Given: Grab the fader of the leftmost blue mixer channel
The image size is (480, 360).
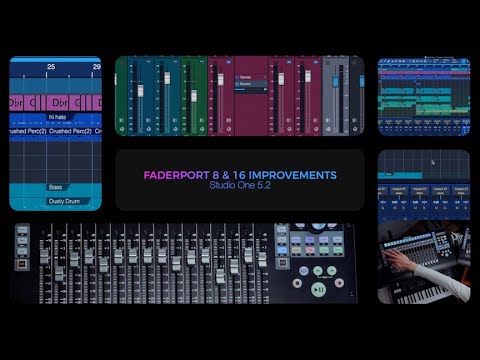Looking at the screenshot, I should click(x=141, y=91).
